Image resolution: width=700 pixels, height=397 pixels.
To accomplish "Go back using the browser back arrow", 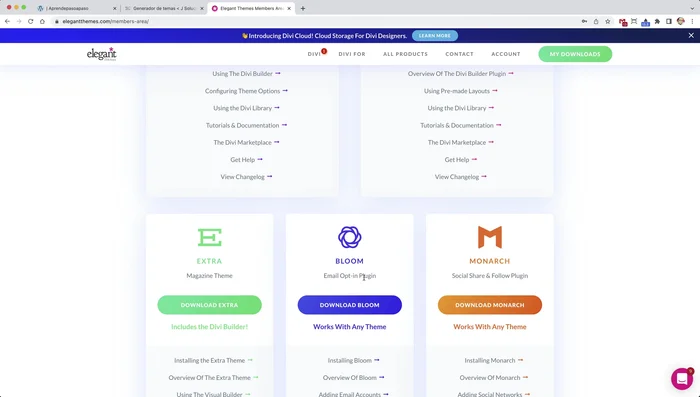I will (7, 21).
